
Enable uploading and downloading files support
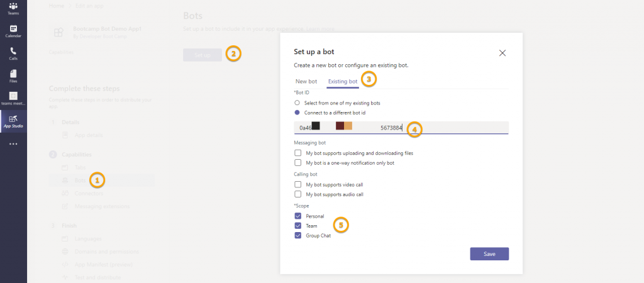tap(298, 153)
